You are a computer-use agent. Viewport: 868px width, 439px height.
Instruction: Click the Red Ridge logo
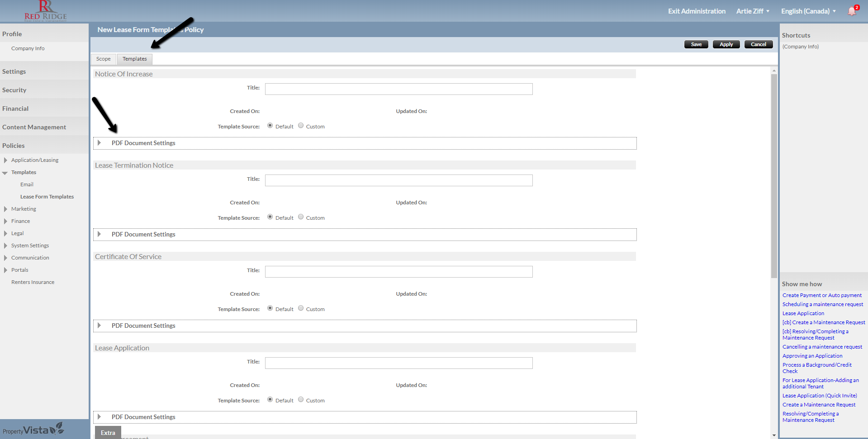(45, 11)
